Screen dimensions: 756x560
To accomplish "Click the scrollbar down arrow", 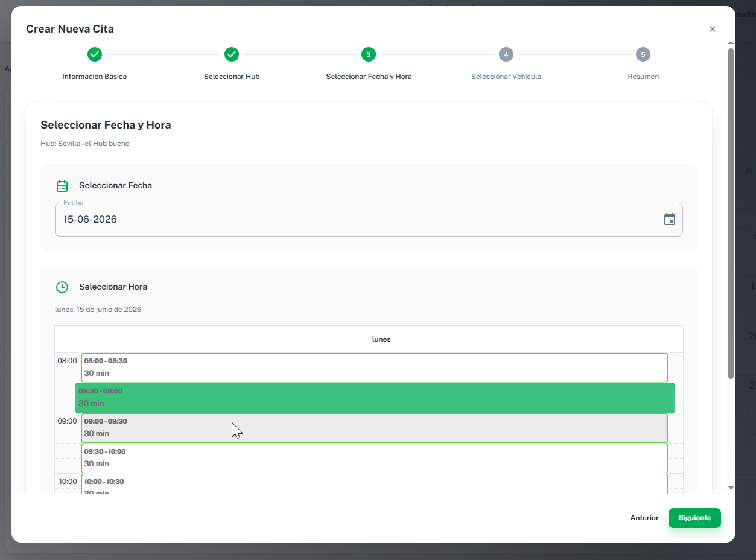I will coord(731,488).
